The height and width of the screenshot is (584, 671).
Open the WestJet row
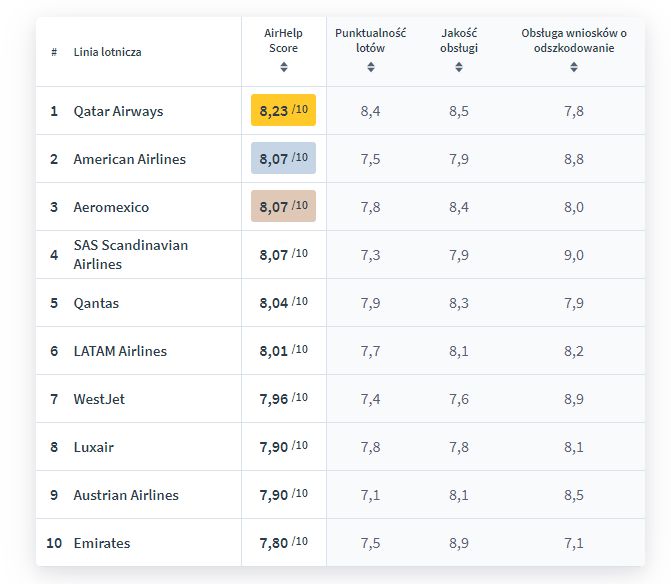click(99, 399)
